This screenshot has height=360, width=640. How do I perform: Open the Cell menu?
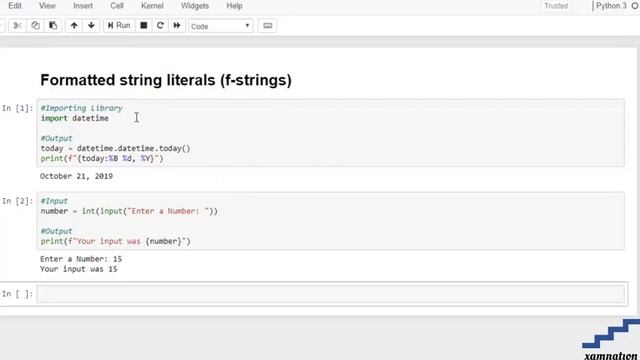pos(117,6)
